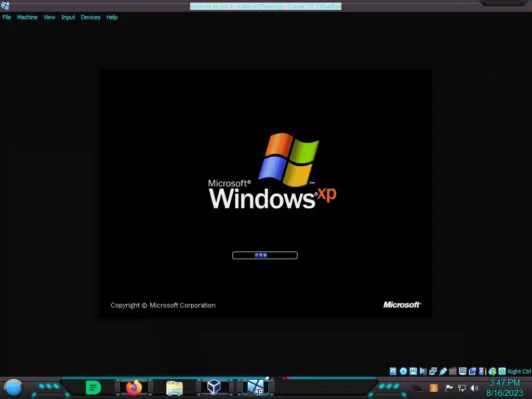The image size is (532, 399).
Task: Click the VirtualBox window title text
Action: (265, 6)
